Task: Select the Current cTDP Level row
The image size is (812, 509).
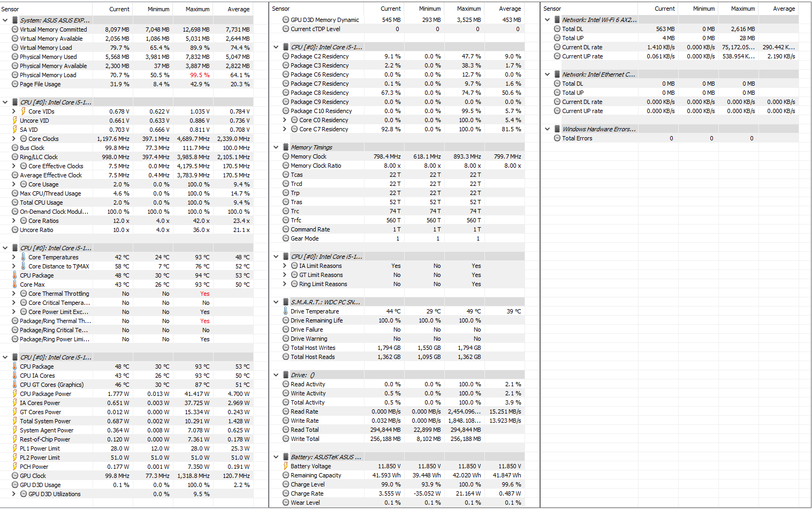Action: 398,29
